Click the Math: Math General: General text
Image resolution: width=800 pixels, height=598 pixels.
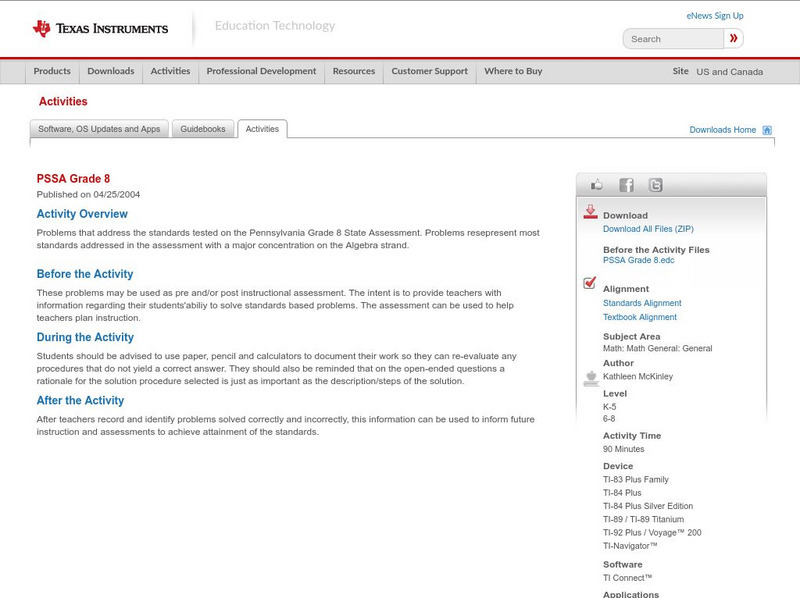point(658,348)
